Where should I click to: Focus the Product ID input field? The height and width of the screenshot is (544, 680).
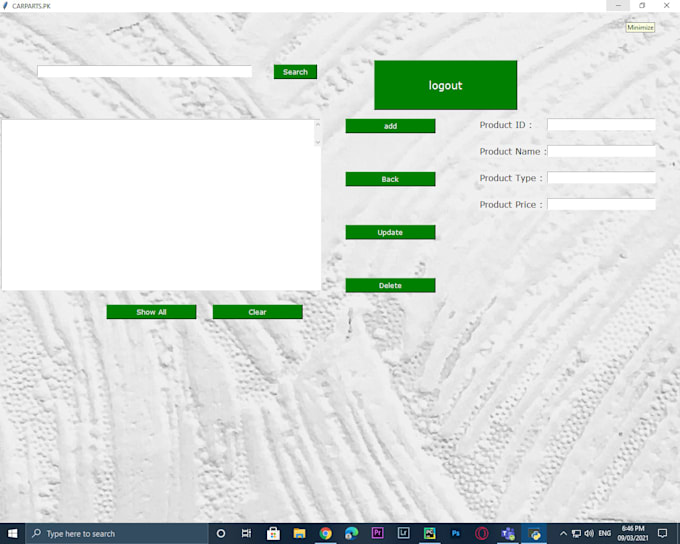(x=601, y=125)
